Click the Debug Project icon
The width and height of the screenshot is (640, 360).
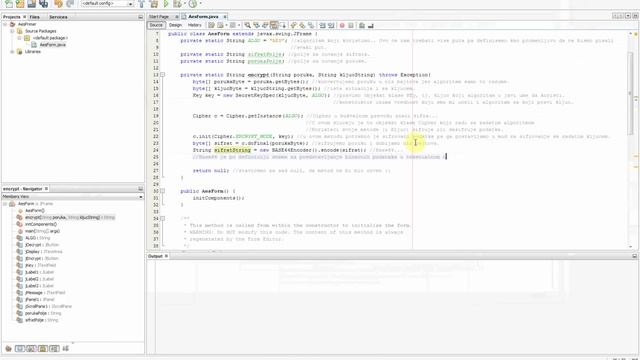click(177, 4)
